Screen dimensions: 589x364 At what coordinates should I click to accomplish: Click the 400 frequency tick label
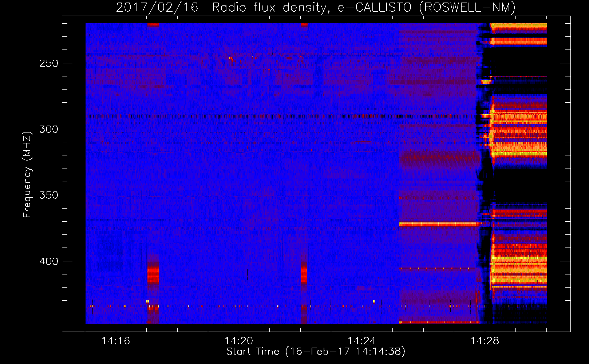(49, 261)
